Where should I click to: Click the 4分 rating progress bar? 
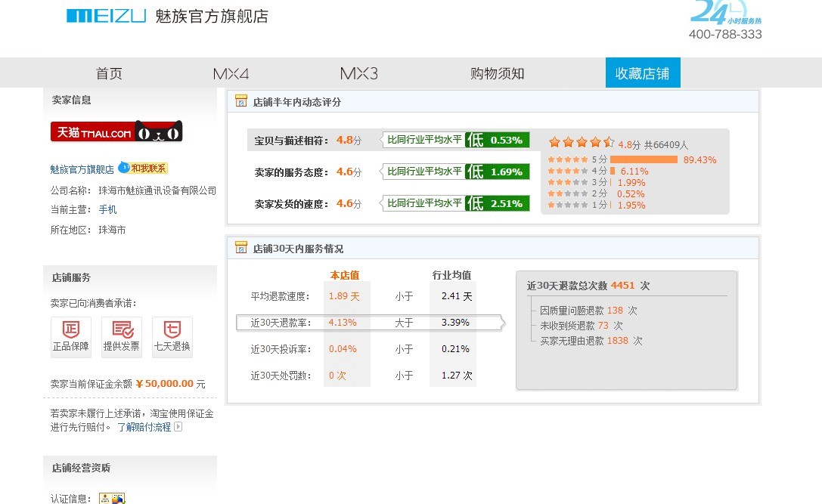[613, 171]
